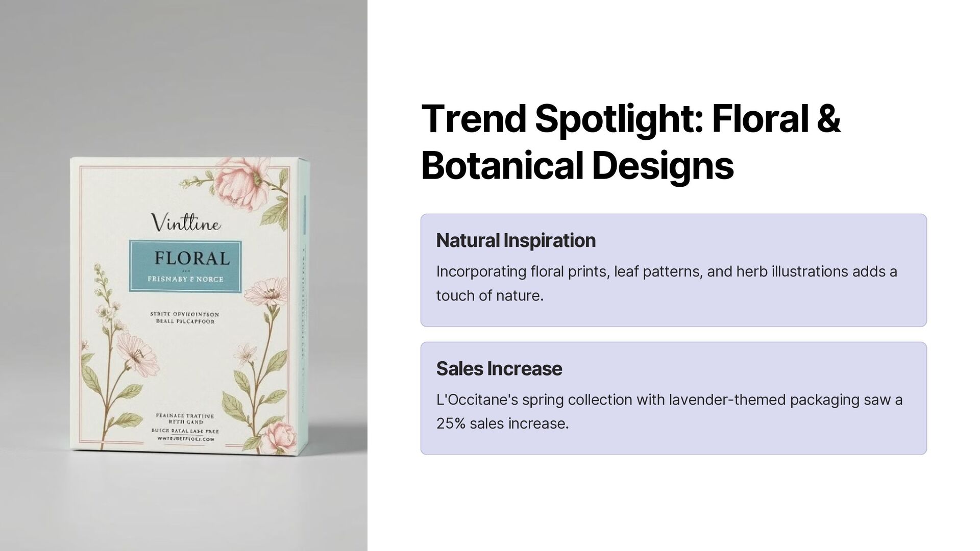
Task: Select the floral prints description text
Action: click(667, 283)
